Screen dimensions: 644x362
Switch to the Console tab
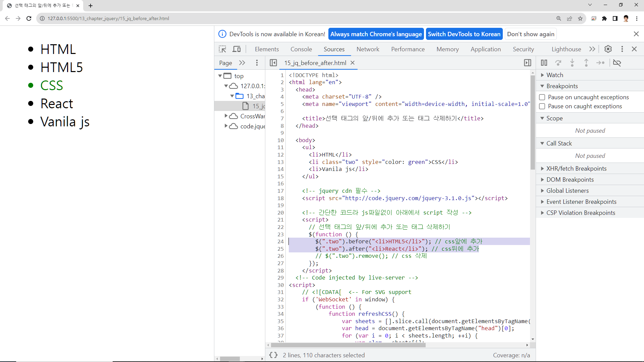[301, 49]
